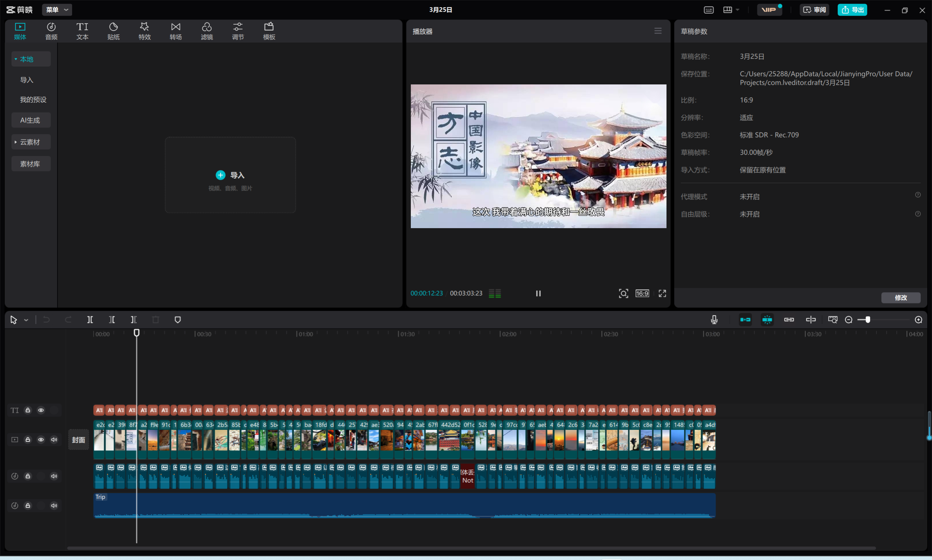Click the zoom-in timeline plus icon
This screenshot has width=932, height=560.
tap(919, 319)
